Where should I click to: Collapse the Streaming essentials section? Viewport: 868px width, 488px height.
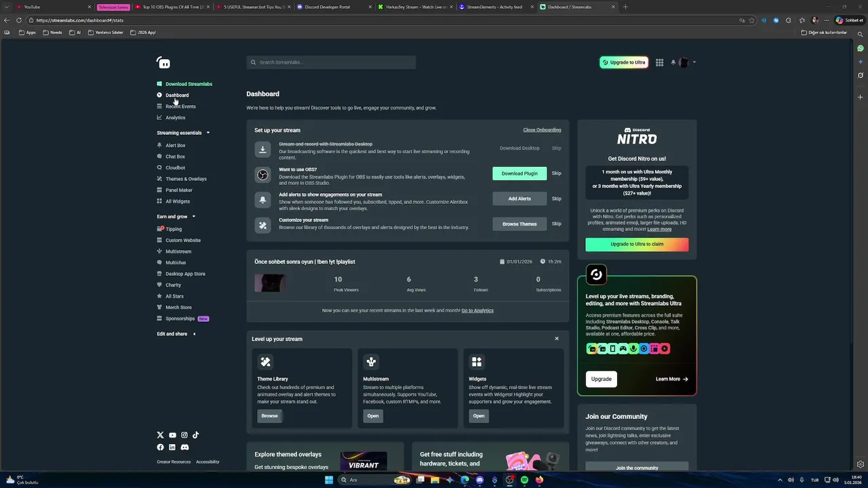pos(208,133)
